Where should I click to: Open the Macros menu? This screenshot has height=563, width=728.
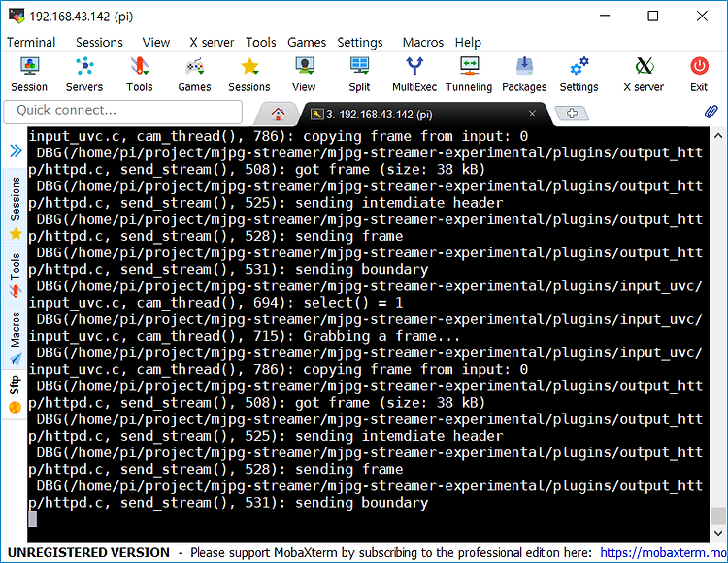[423, 43]
